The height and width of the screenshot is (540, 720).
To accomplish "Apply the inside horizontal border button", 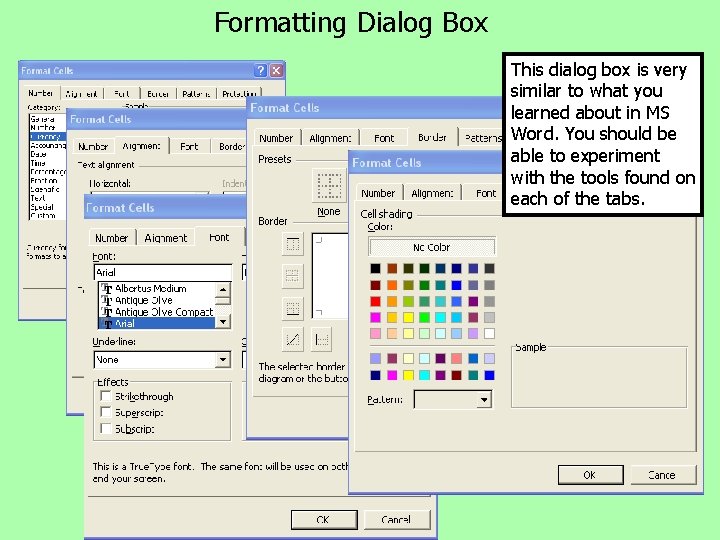I will pyautogui.click(x=292, y=276).
